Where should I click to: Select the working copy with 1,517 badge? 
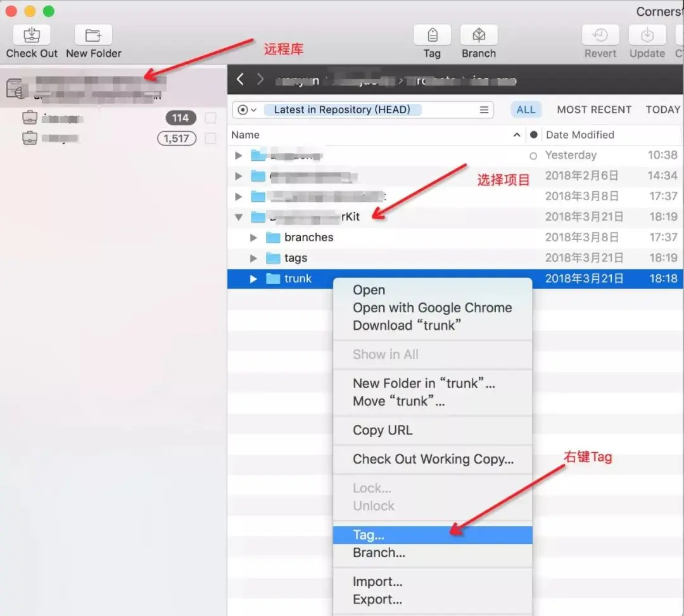tap(30, 138)
